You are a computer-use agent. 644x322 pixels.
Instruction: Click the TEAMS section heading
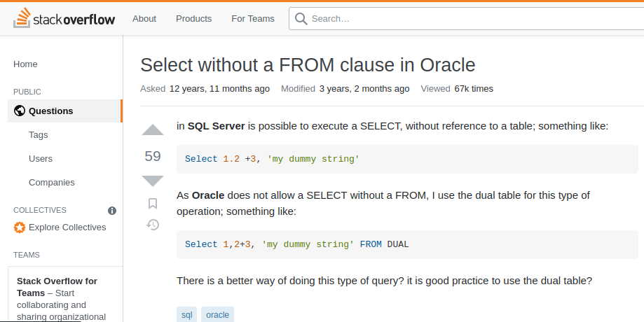(27, 255)
